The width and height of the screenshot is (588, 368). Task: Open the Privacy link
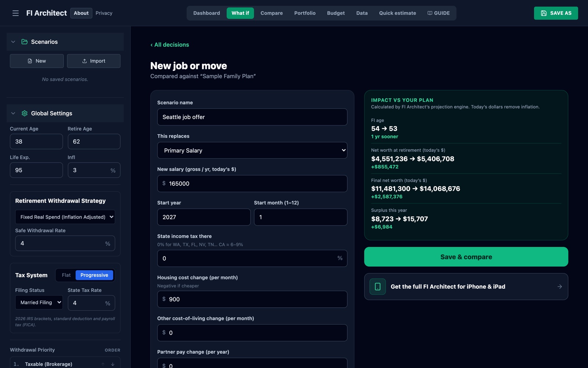click(x=104, y=13)
